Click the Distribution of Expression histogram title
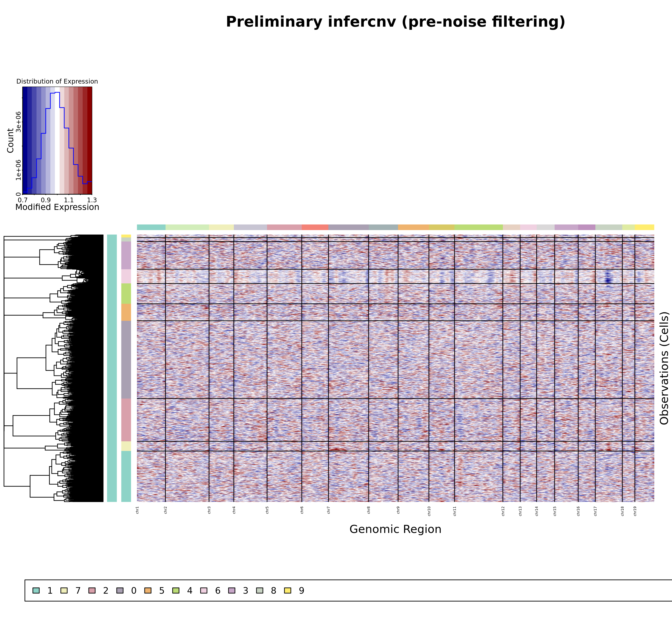 pos(57,81)
